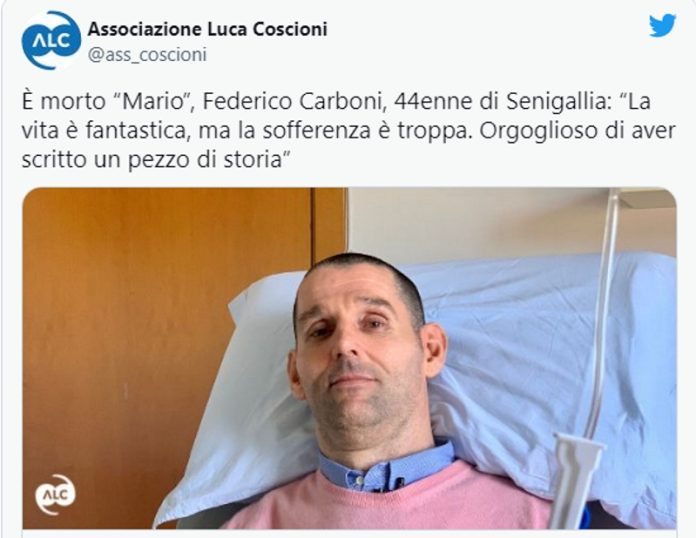Click the phrase "vita è fantastica"

coord(107,131)
